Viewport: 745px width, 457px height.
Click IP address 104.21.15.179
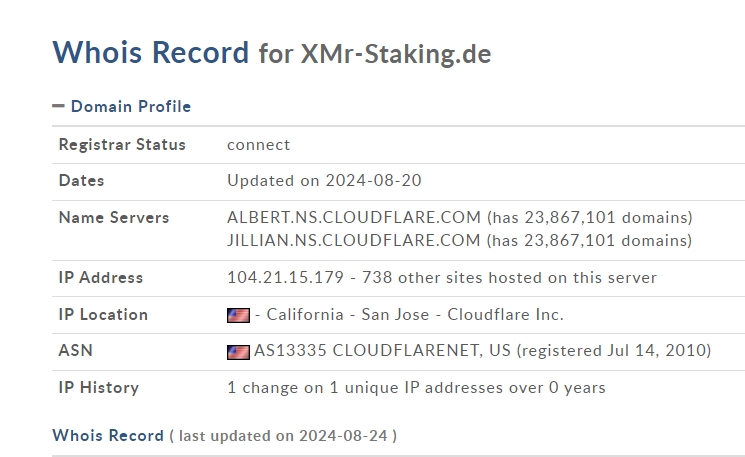[285, 277]
